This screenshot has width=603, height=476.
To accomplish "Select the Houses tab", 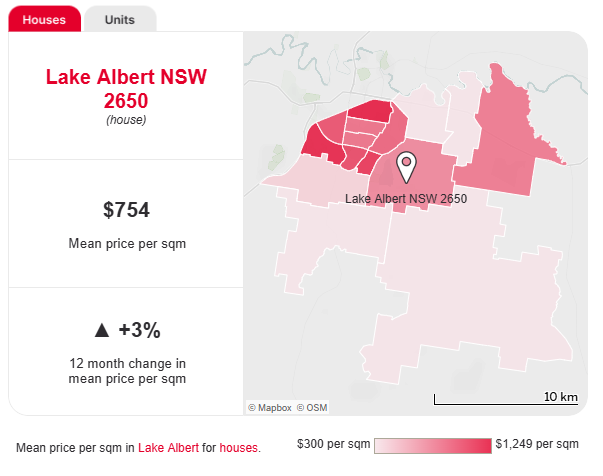I will pos(44,19).
